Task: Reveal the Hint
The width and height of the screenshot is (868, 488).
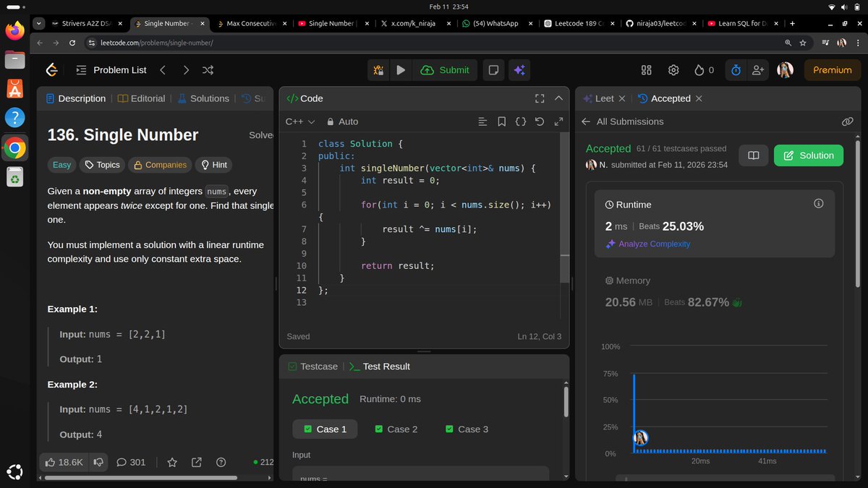Action: click(x=214, y=165)
